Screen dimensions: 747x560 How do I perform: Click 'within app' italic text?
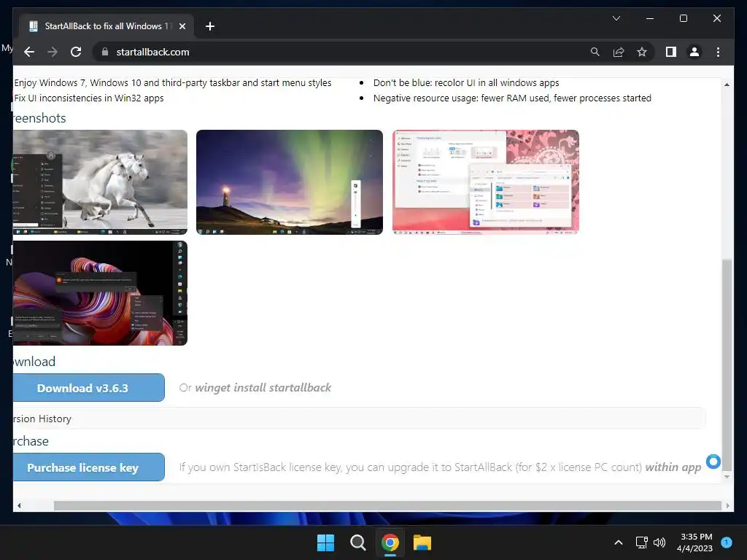pyautogui.click(x=673, y=467)
